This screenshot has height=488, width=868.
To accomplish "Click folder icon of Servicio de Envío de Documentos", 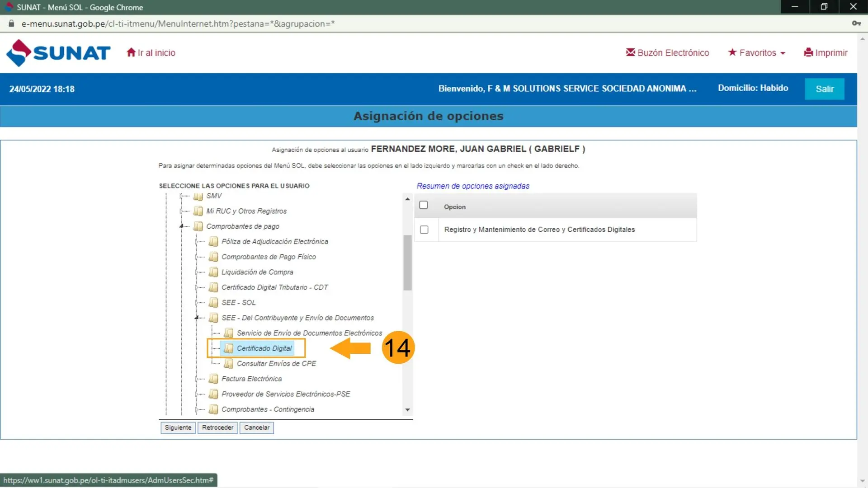I will [229, 333].
